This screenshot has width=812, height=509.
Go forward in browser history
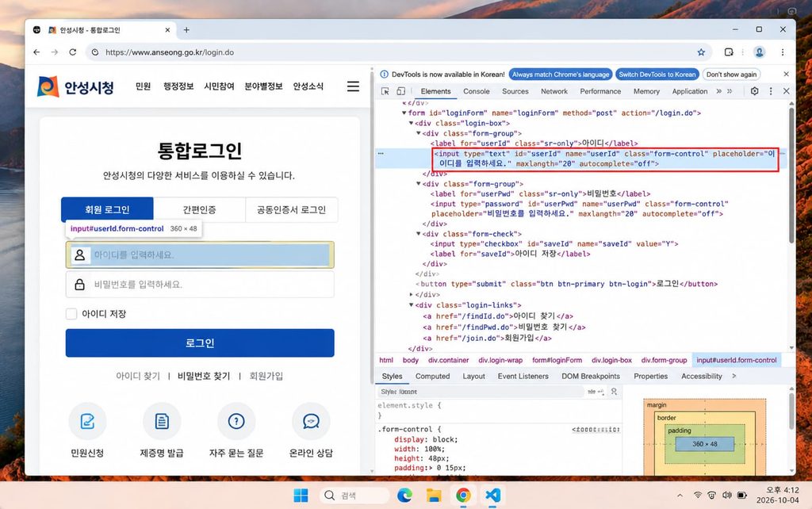pos(55,52)
